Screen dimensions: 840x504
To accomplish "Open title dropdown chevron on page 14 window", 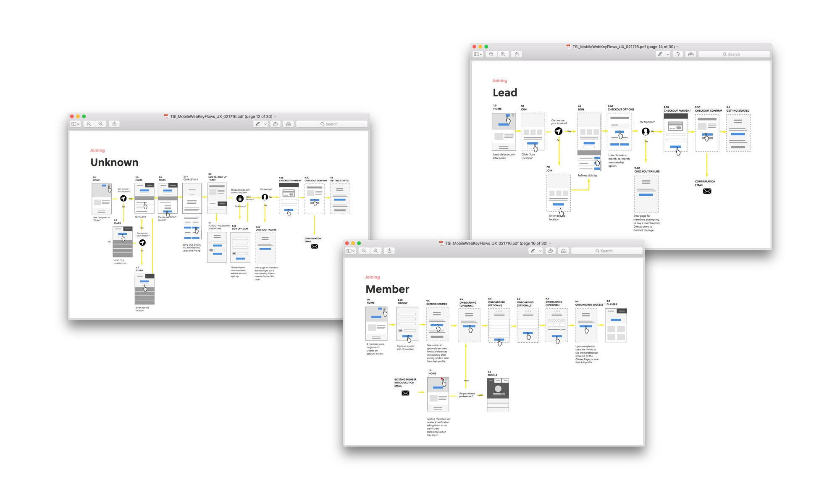I will (677, 47).
